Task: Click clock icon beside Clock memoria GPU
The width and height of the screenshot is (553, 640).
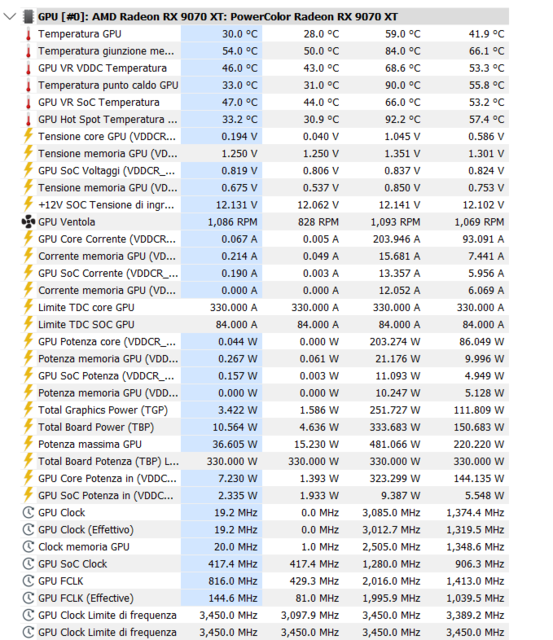Action: [28, 547]
